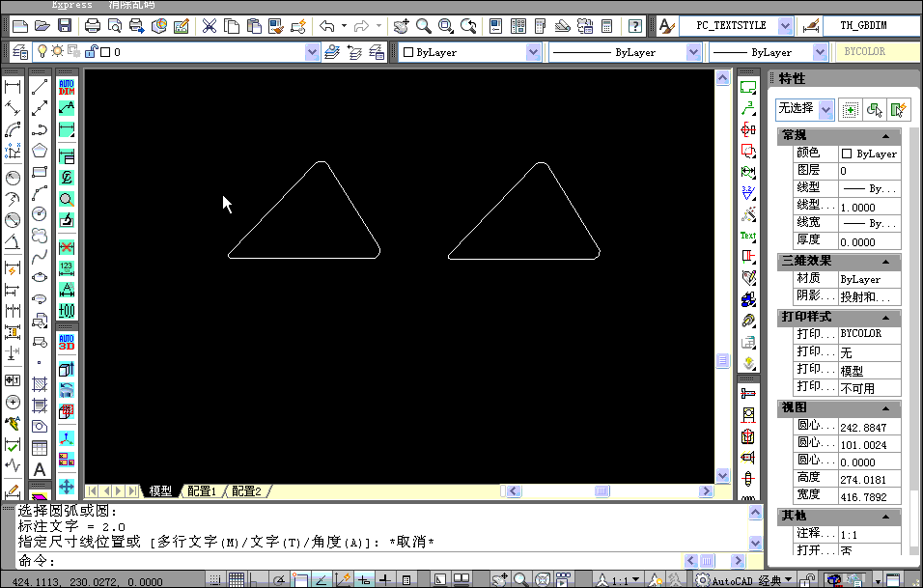Open the ByLayer color dropdown
Screen dimensions: 923x588
click(x=534, y=51)
